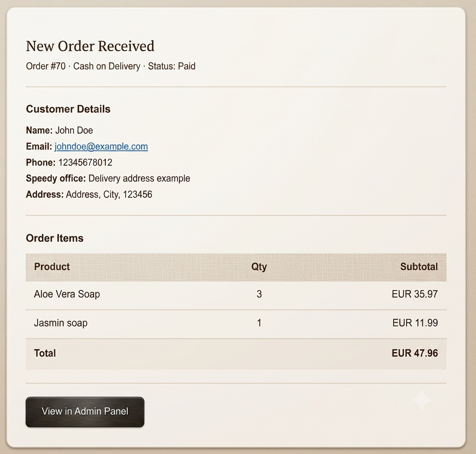This screenshot has height=454, width=476.
Task: Click the Product column header
Action: tap(52, 267)
